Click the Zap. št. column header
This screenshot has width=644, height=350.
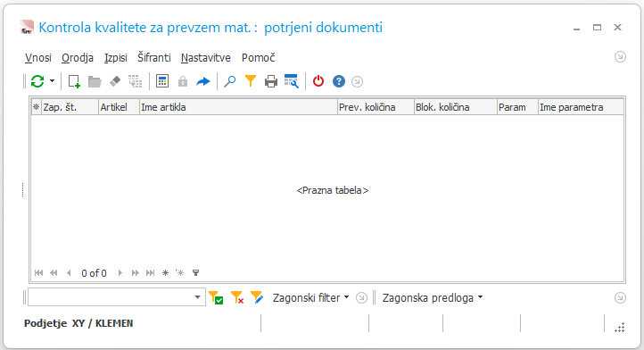click(70, 107)
